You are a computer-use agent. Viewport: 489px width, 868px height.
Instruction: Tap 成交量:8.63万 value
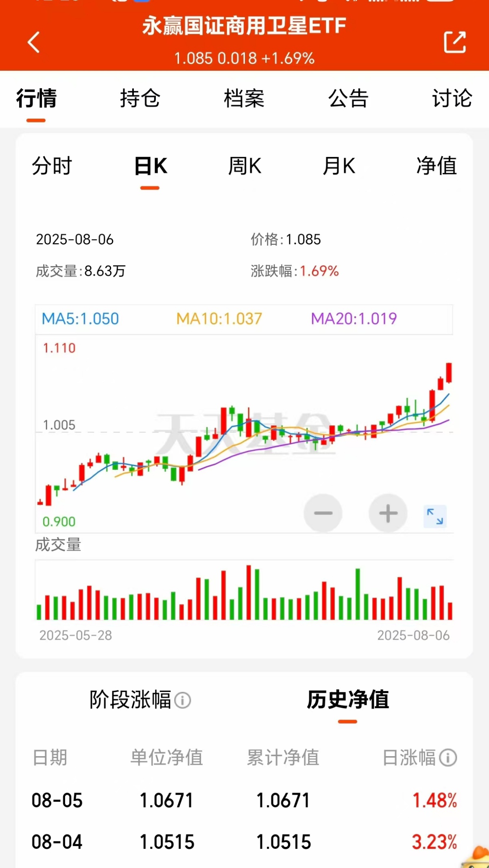[81, 271]
